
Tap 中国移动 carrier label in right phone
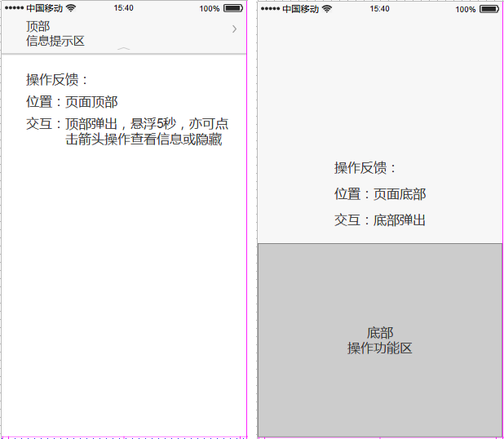[301, 9]
